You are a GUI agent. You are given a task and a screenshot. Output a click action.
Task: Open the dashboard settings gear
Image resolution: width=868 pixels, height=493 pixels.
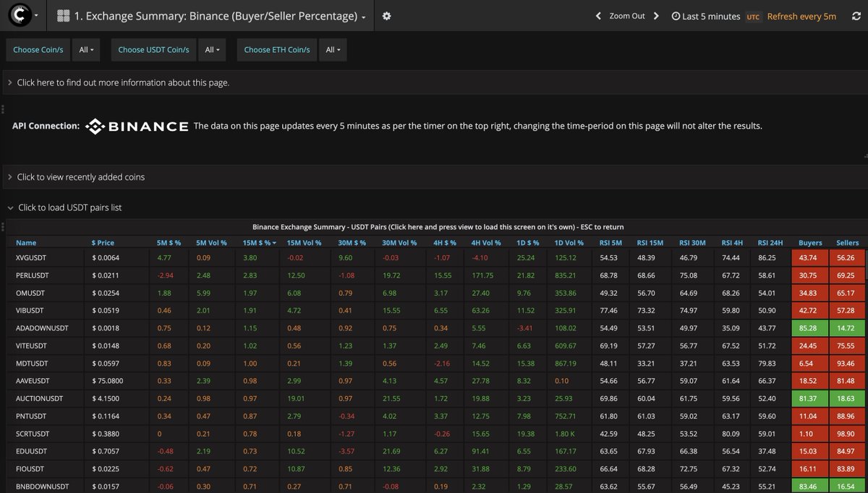tap(386, 16)
